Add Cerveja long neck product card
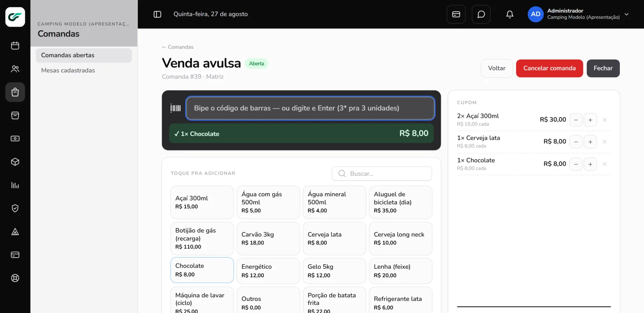The image size is (644, 313). 400,239
